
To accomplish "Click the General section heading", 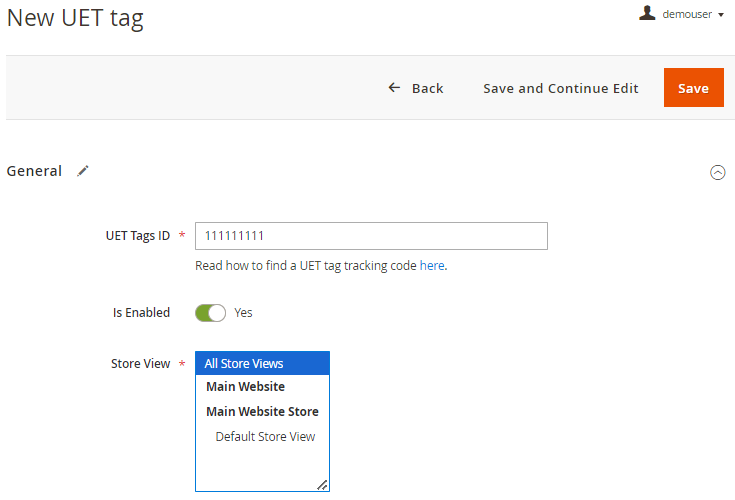I will tap(34, 171).
